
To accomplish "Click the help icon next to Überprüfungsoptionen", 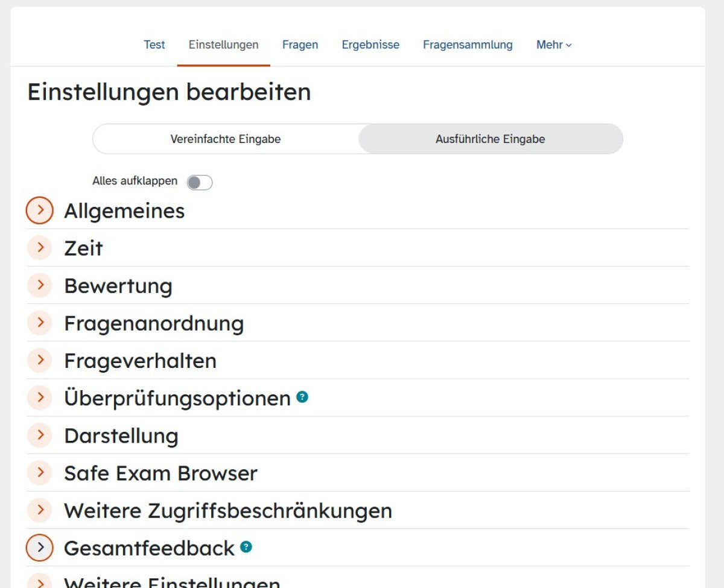I will (302, 397).
